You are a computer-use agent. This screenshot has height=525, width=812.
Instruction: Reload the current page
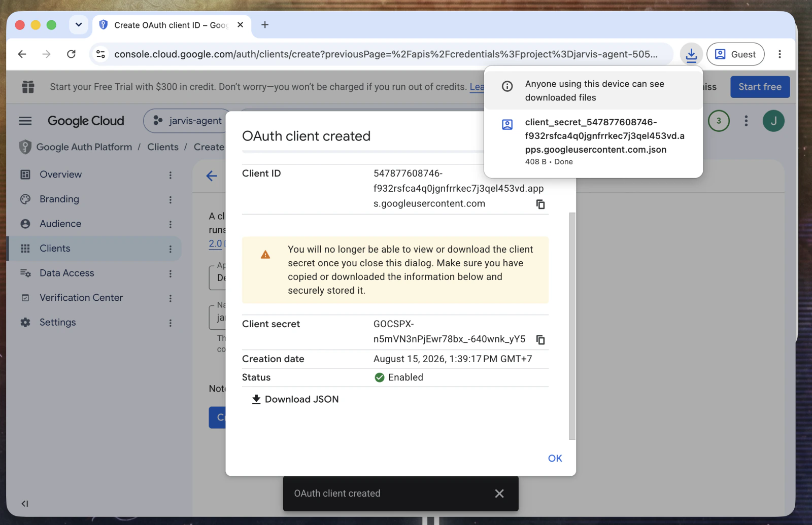72,54
